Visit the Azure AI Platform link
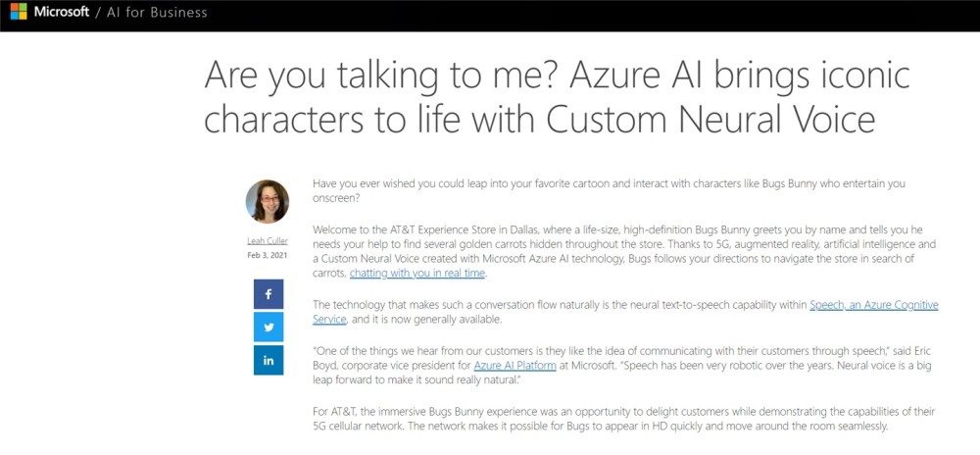 click(515, 365)
